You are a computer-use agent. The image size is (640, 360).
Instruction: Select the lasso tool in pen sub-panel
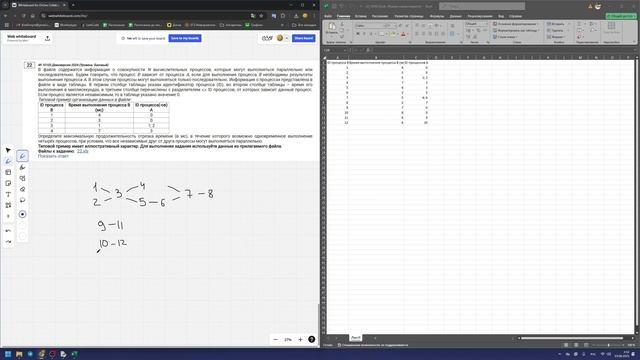click(x=22, y=200)
